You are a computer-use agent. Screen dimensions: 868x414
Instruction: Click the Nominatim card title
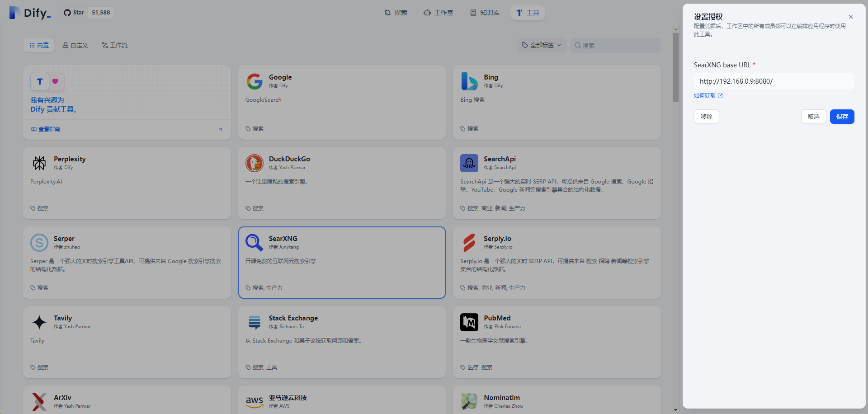[502, 398]
